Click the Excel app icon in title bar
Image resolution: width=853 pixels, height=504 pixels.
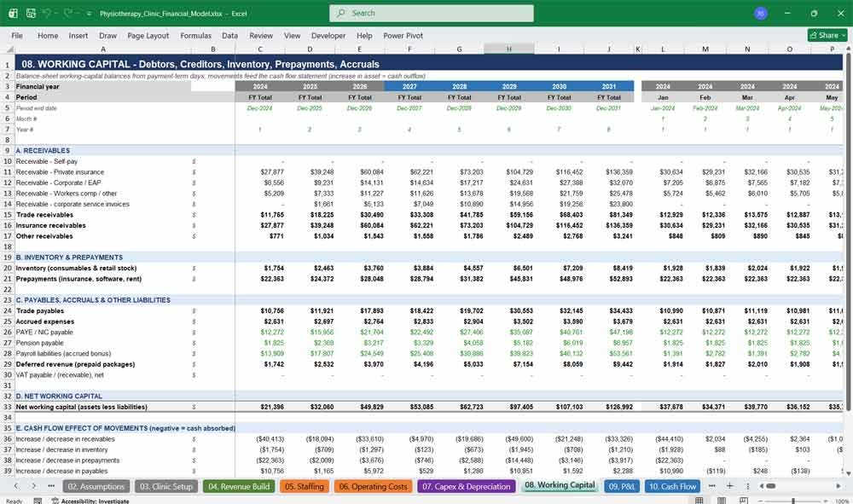[x=13, y=13]
